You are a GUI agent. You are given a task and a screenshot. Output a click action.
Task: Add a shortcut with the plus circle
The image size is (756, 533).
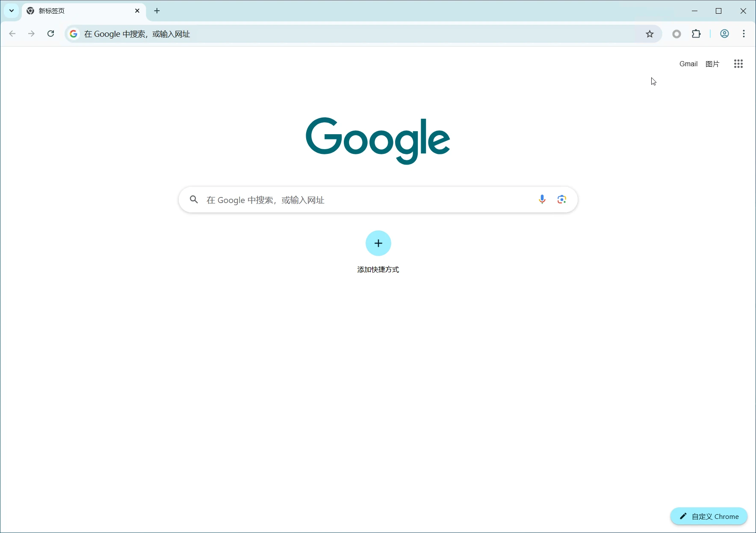(378, 243)
